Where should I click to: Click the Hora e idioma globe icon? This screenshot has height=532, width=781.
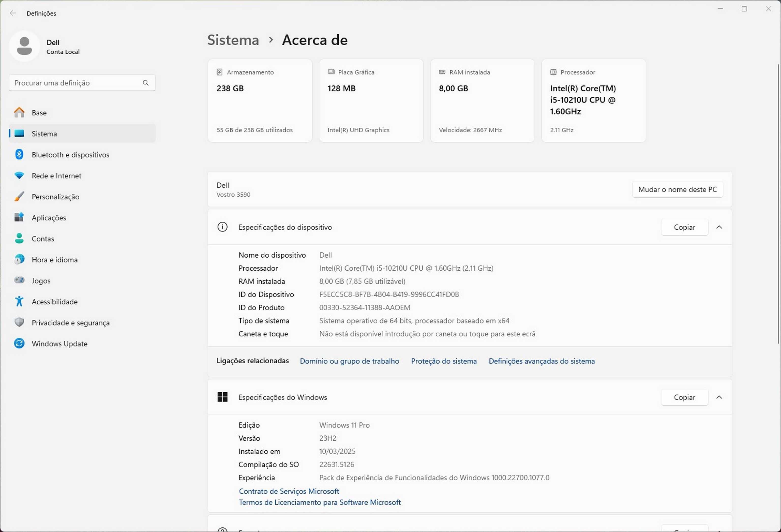19,259
